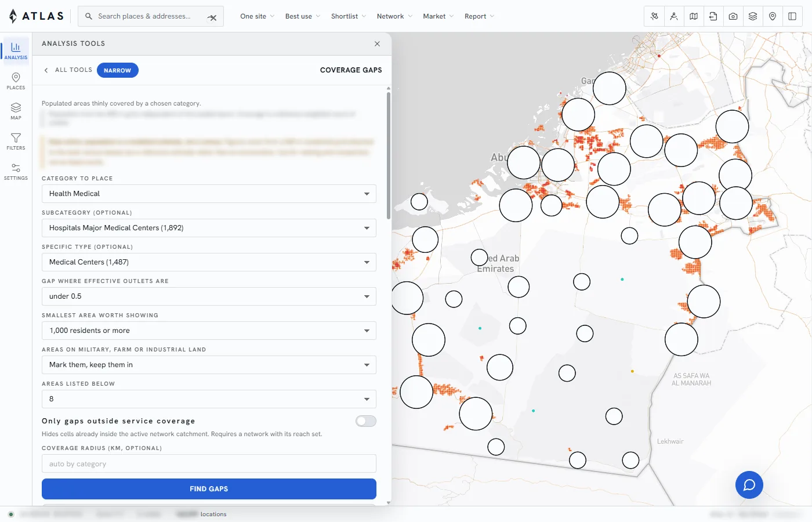Click the export file icon
Screen dimensions: 812x522
[713, 16]
